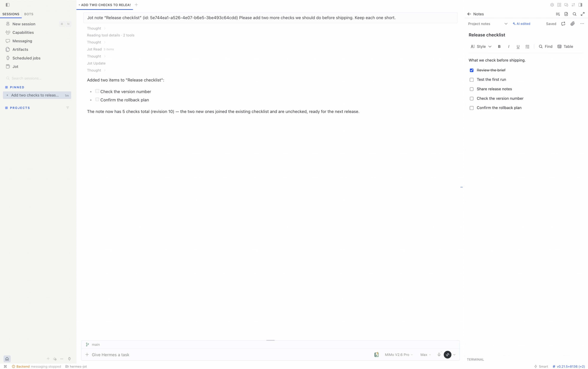This screenshot has width=588, height=369.
Task: Click the layout grid icon in the top bar
Action: 559,5
